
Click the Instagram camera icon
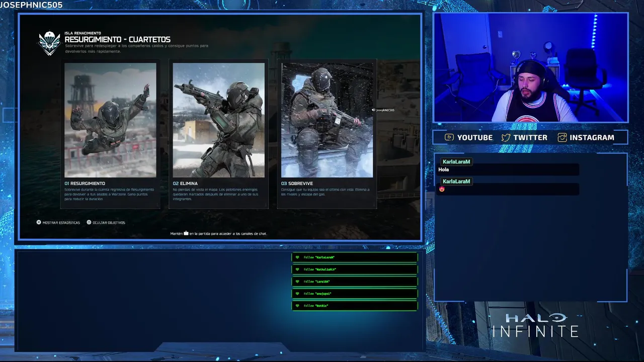562,137
